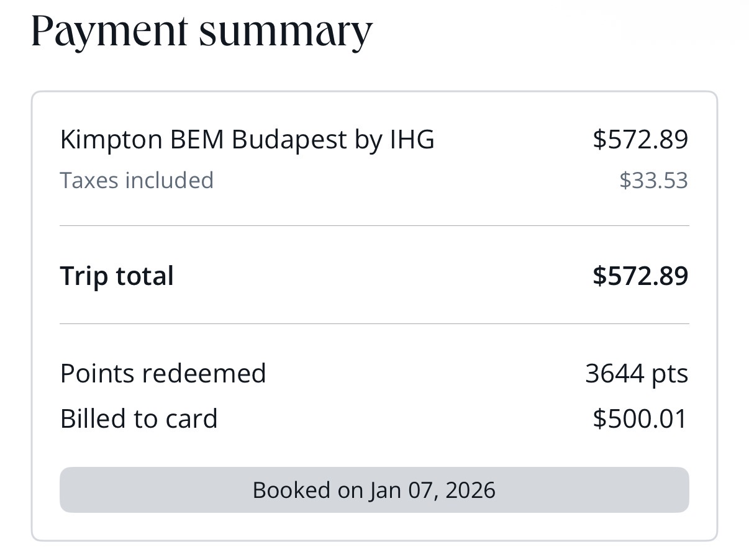Click the divider line below Trip total
This screenshot has width=749, height=560.
coord(374,323)
